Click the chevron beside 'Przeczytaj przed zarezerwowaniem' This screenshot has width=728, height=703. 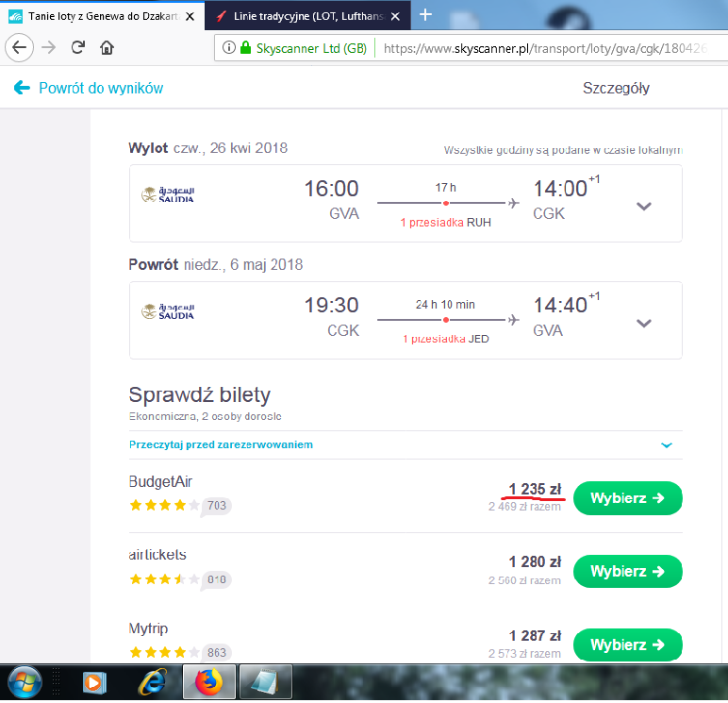pyautogui.click(x=667, y=445)
